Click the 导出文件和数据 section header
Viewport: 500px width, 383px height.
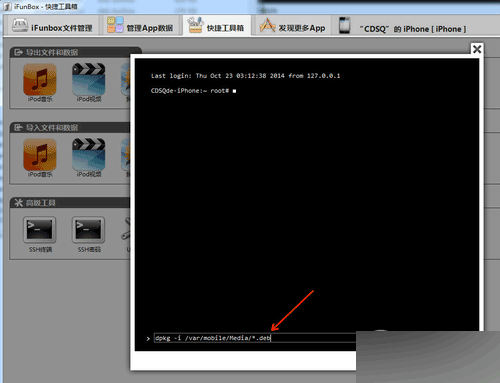pos(76,52)
